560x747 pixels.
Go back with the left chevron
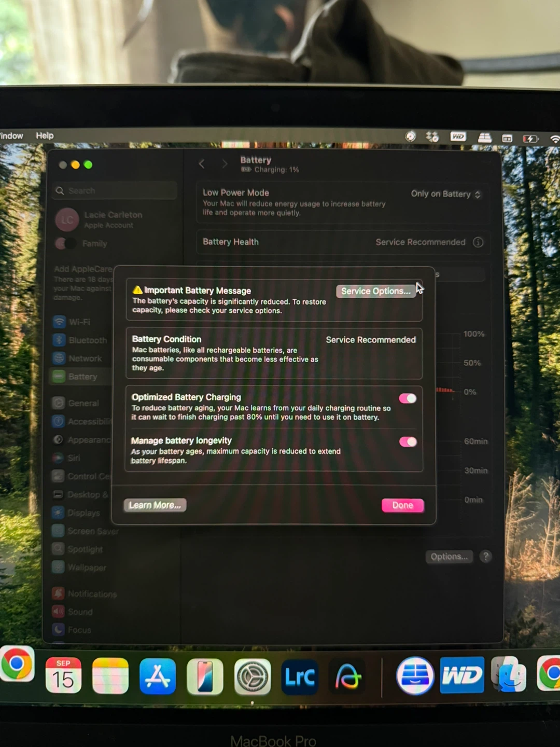(x=202, y=164)
